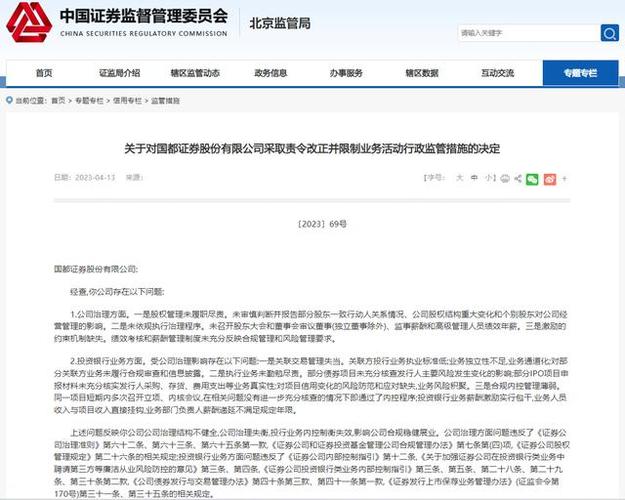Set font size to 小
Screen dimensions: 625x500
click(488, 178)
